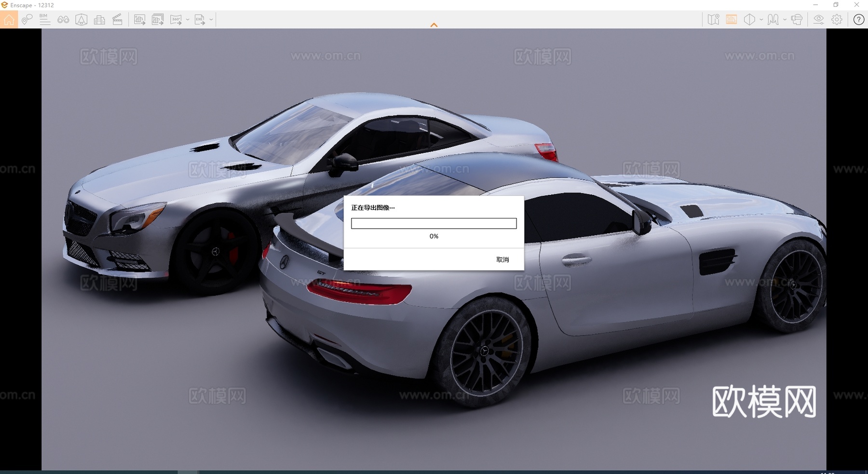Viewport: 868px width, 474px height.
Task: Click the Home icon in Enscape toolbar
Action: pyautogui.click(x=9, y=20)
